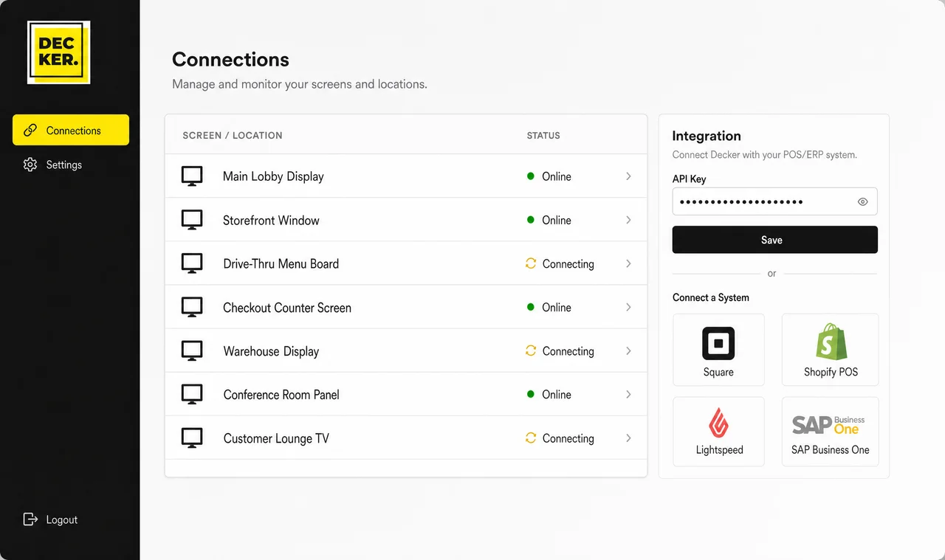Screen dimensions: 945x560
Task: Click the monitor icon beside Customer Lounge TV
Action: 192,438
